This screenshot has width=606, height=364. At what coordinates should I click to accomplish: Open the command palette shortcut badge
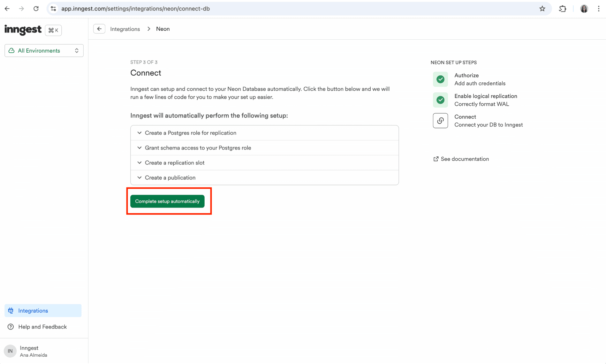53,30
